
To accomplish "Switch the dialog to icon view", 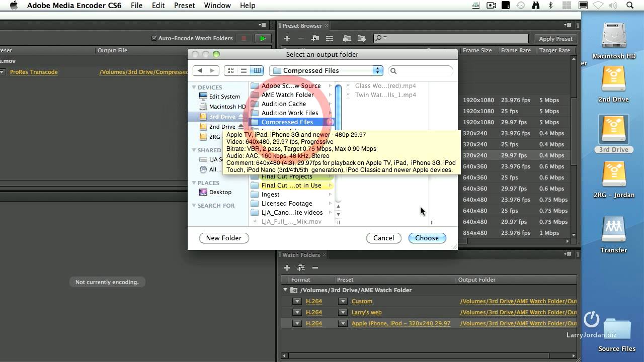I will [x=231, y=71].
